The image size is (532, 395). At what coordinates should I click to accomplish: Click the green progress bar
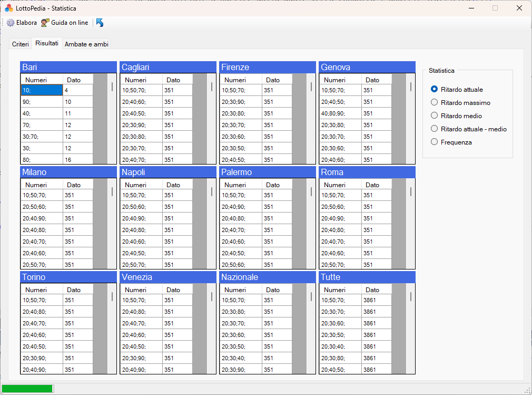pos(27,389)
